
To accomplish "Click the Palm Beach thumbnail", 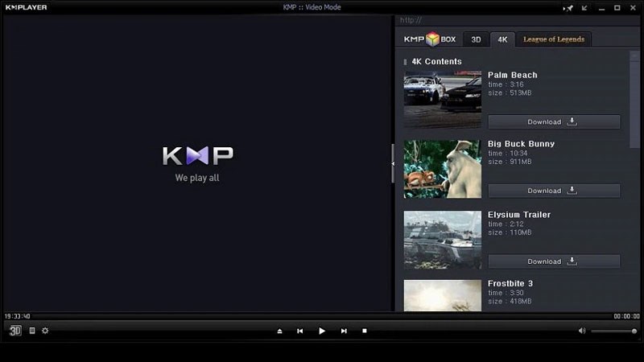I will [x=442, y=100].
